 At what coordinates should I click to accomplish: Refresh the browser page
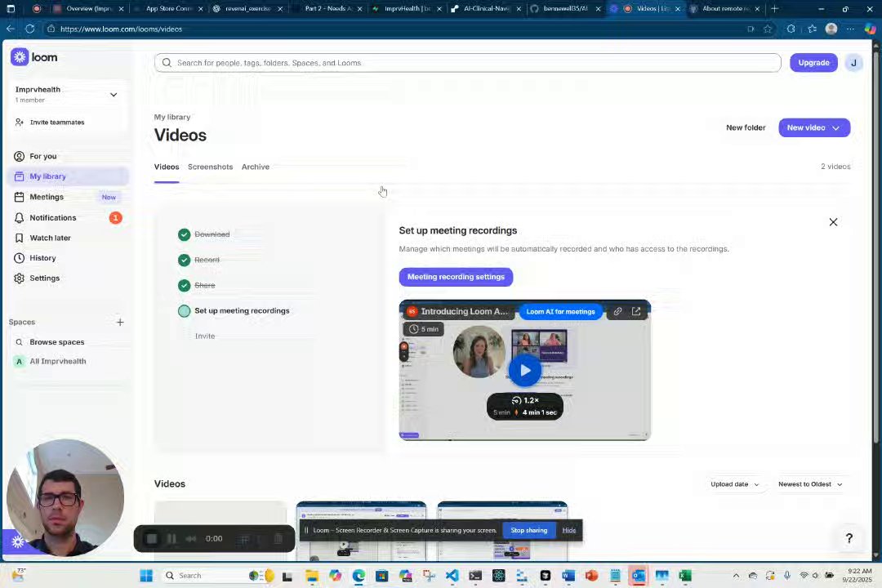30,29
